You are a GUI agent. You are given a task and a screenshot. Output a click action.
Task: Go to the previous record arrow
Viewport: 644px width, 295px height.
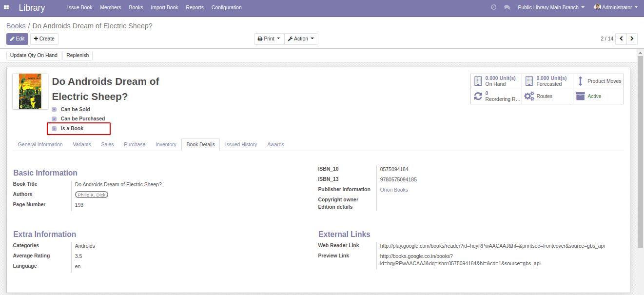(x=621, y=39)
